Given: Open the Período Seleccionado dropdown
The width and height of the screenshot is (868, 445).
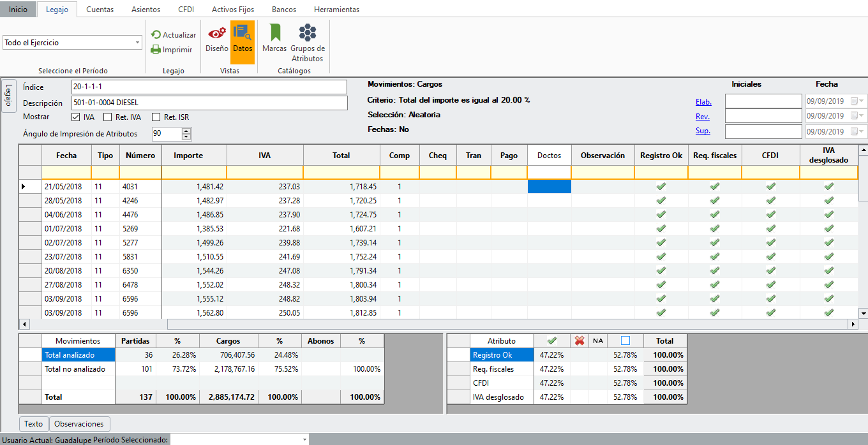Looking at the screenshot, I should pyautogui.click(x=304, y=440).
